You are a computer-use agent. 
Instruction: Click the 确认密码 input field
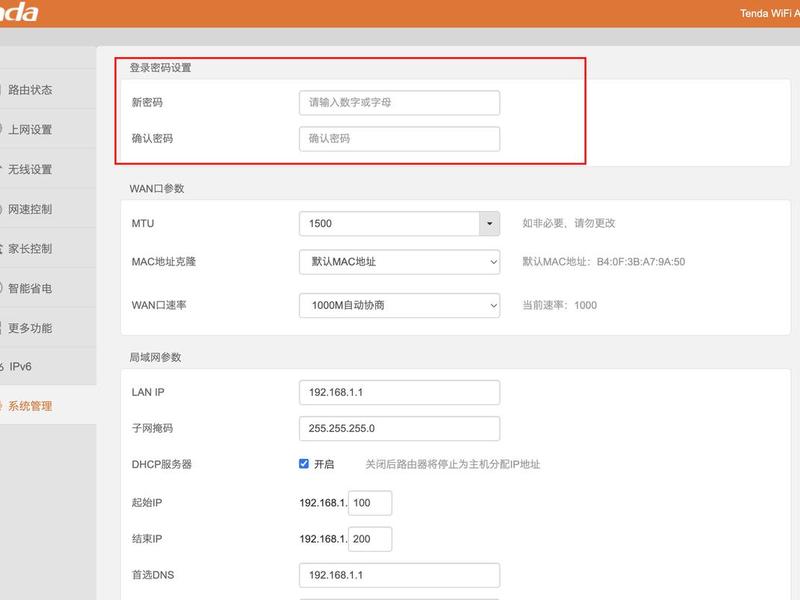tap(399, 139)
